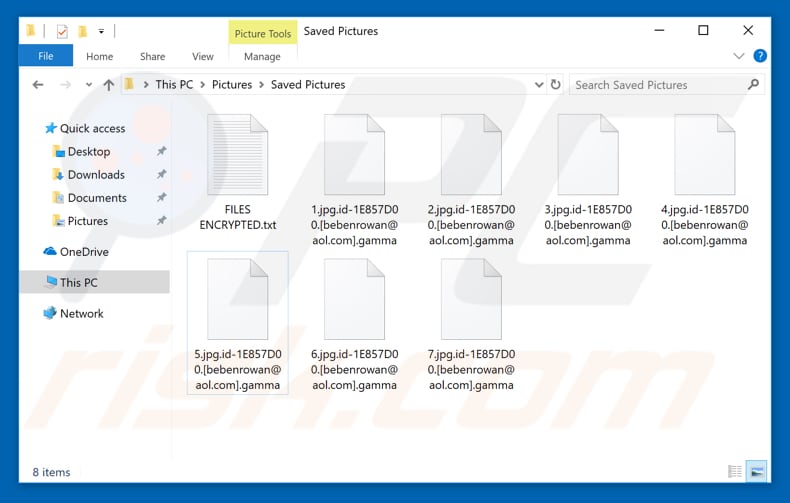790x503 pixels.
Task: Switch to the View ribbon tab
Action: tap(203, 57)
